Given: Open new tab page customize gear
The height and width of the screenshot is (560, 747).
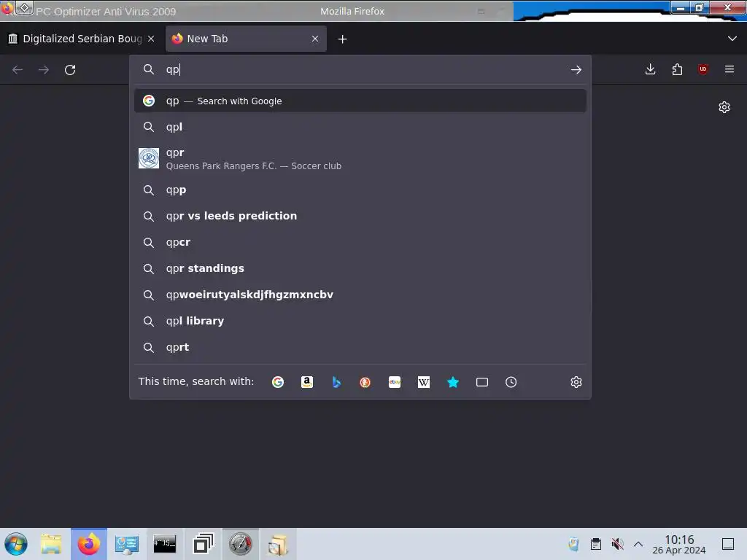Looking at the screenshot, I should [x=724, y=107].
